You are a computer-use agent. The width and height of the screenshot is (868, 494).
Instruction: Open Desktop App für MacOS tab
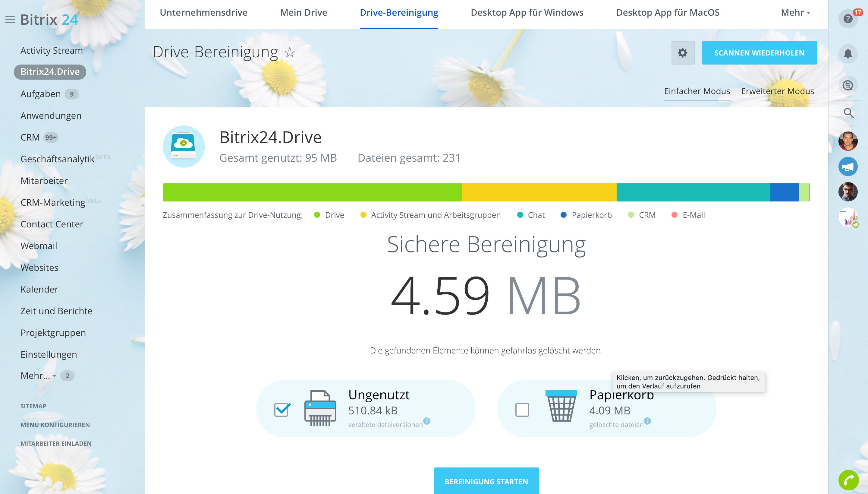click(x=668, y=13)
